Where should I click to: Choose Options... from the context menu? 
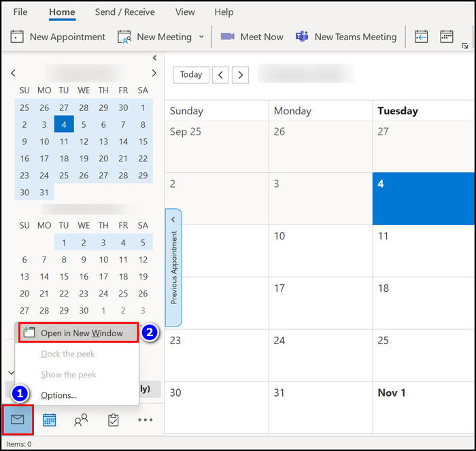pyautogui.click(x=58, y=395)
